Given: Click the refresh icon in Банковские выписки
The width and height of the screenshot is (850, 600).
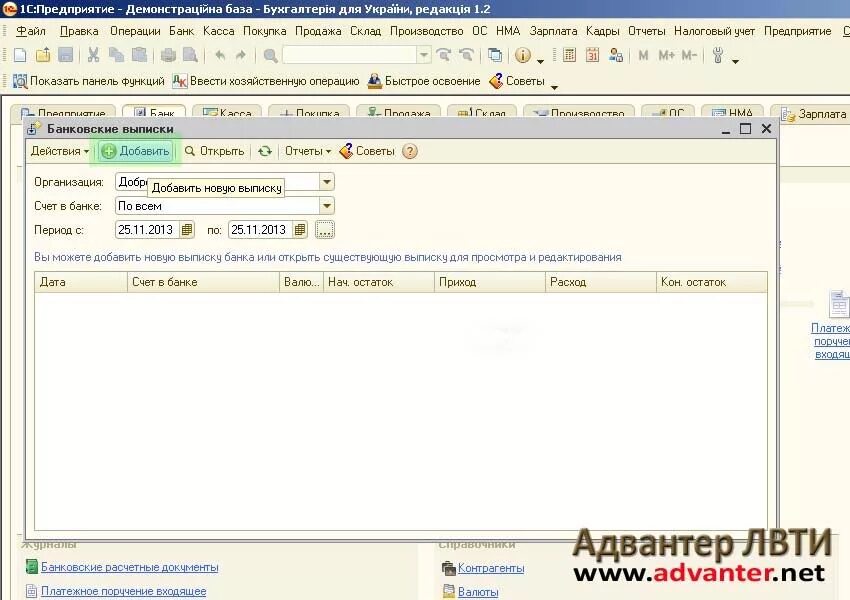Looking at the screenshot, I should click(265, 151).
